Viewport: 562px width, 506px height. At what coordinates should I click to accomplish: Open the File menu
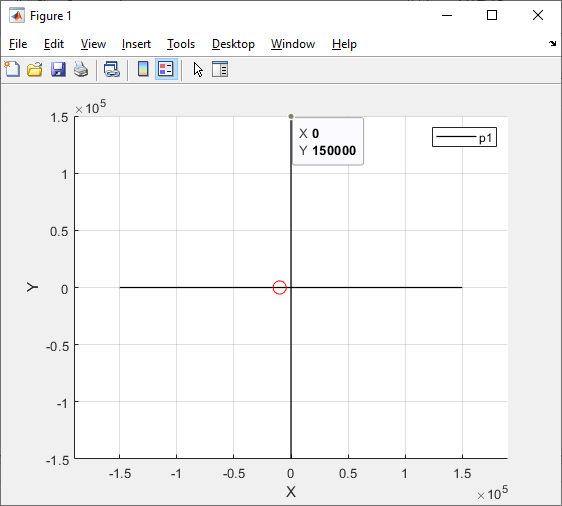coord(18,44)
